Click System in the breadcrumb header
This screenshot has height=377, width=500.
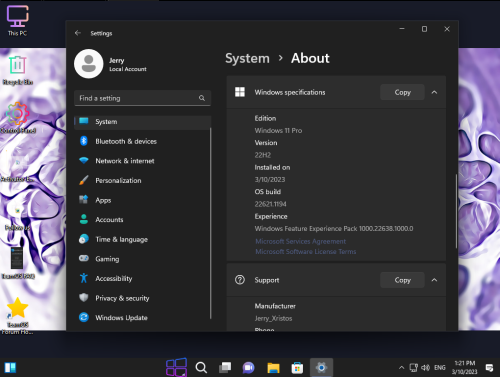(x=247, y=58)
